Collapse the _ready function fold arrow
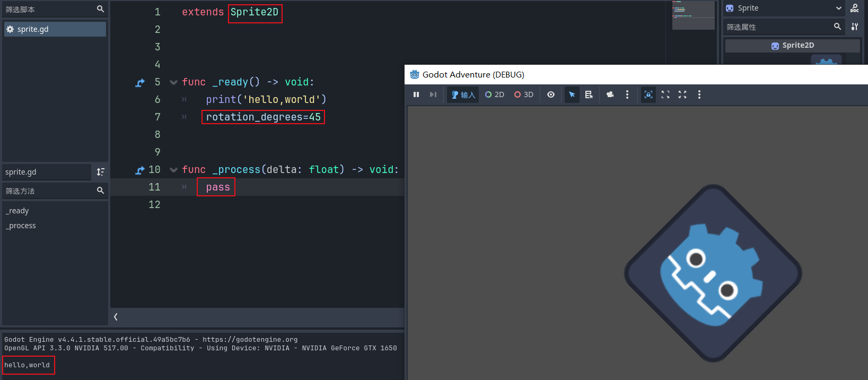 tap(173, 82)
